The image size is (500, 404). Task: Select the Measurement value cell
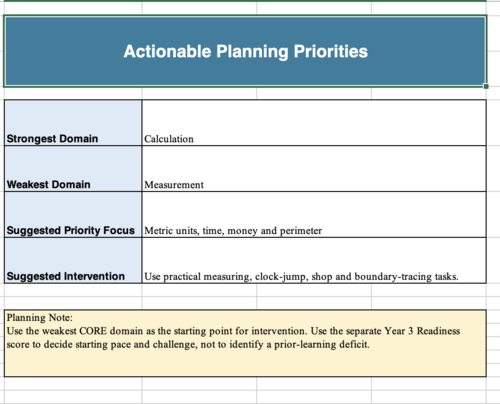click(x=314, y=169)
